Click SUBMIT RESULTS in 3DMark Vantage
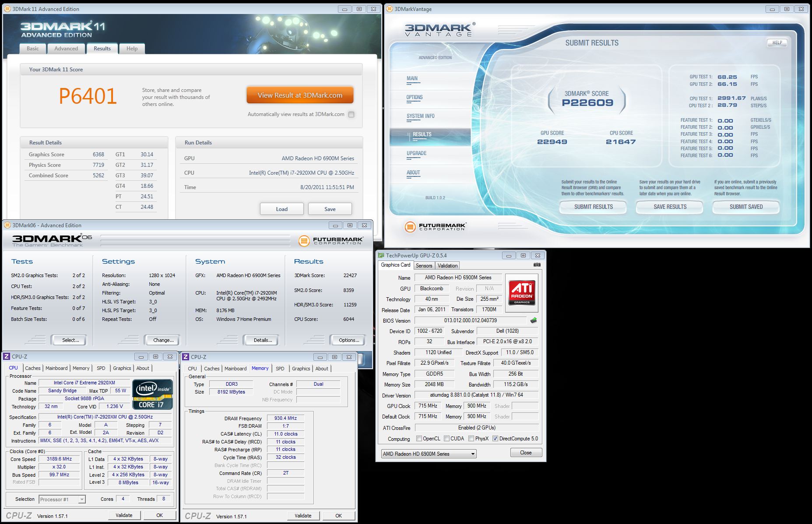The width and height of the screenshot is (812, 524). [594, 207]
